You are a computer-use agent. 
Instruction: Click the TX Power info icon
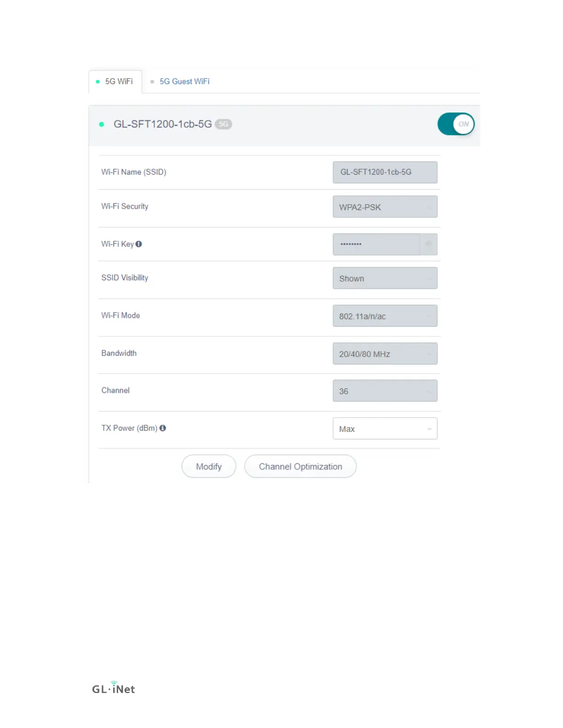(162, 428)
